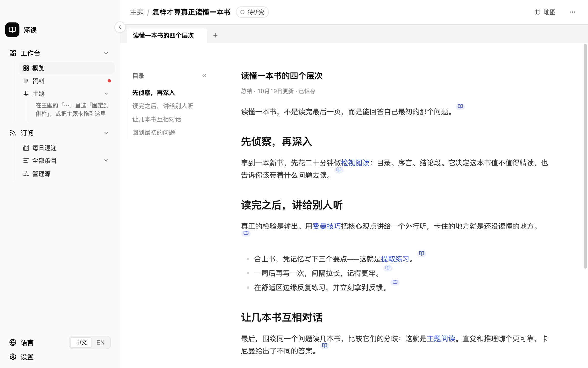Jump to 让几本书互相对话 in 目录
The width and height of the screenshot is (588, 368).
pos(157,119)
